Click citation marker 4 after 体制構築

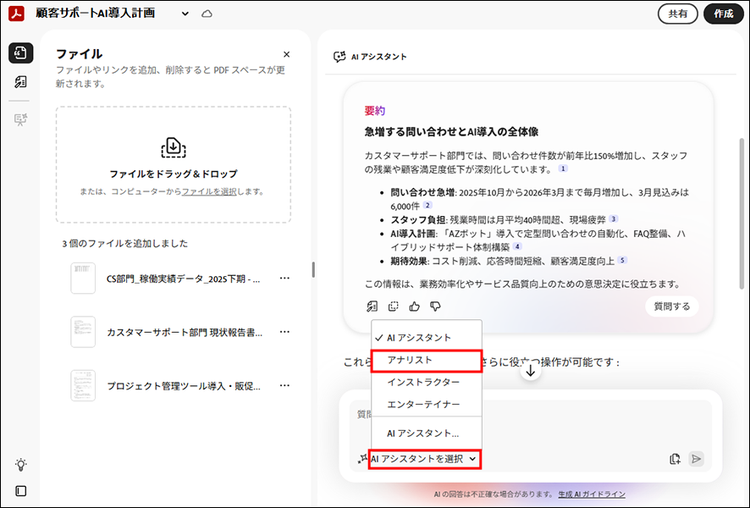517,247
